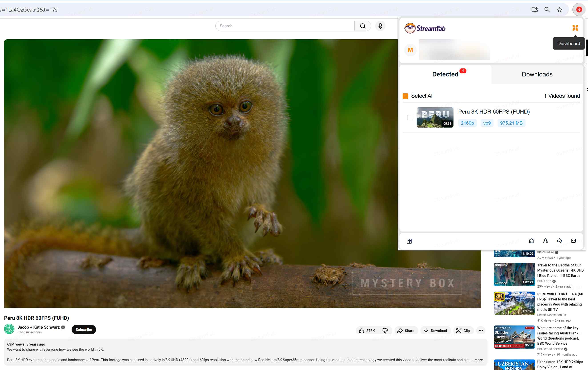Dislike the video with thumbs down
This screenshot has width=588, height=370.
[385, 331]
